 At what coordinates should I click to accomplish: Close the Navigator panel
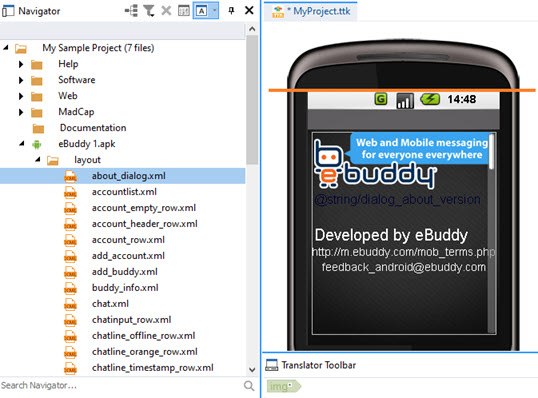tap(249, 11)
